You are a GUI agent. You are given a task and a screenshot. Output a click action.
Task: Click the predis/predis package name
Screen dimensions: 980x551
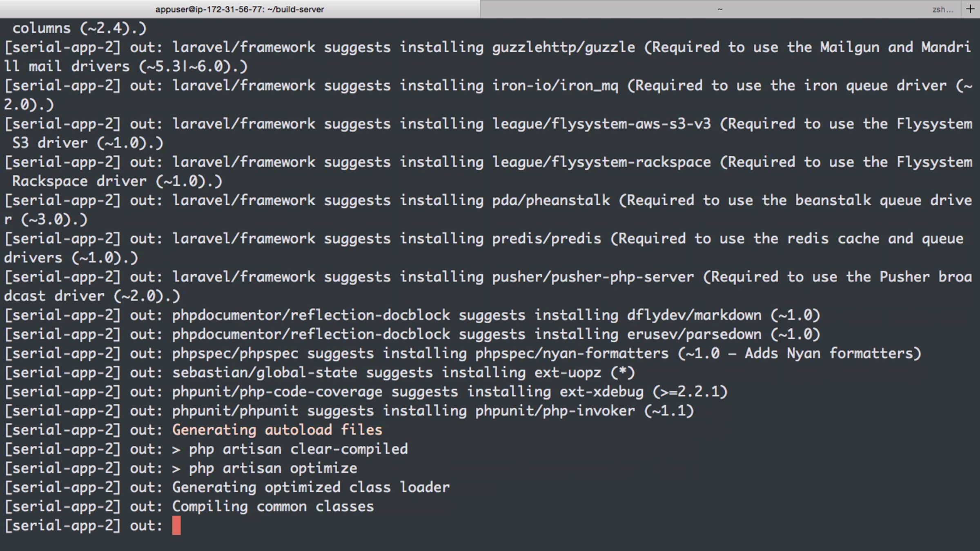546,239
